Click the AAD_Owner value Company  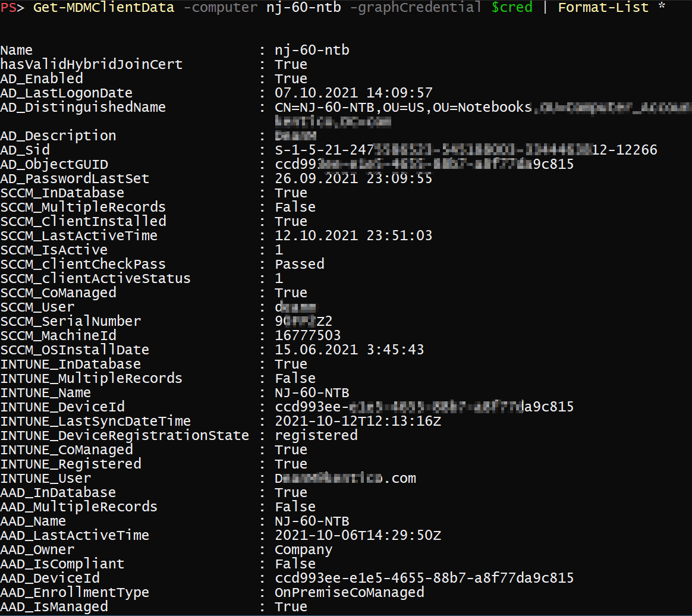click(x=303, y=549)
